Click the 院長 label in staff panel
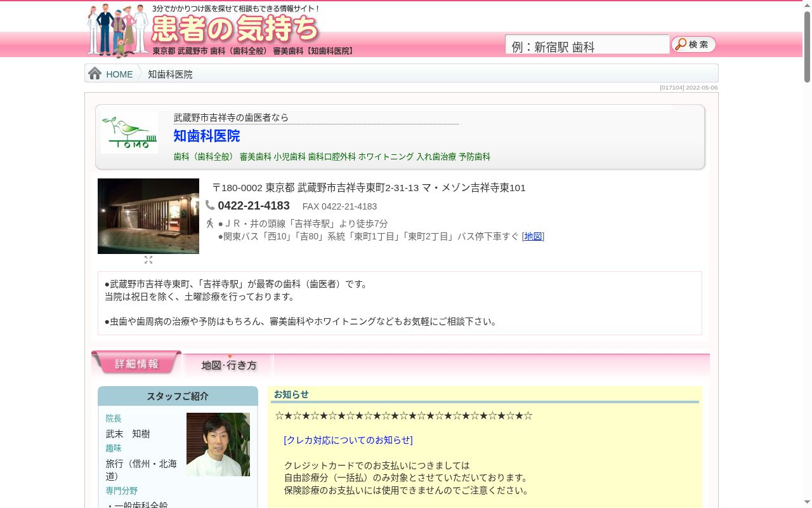This screenshot has width=812, height=508. (114, 418)
